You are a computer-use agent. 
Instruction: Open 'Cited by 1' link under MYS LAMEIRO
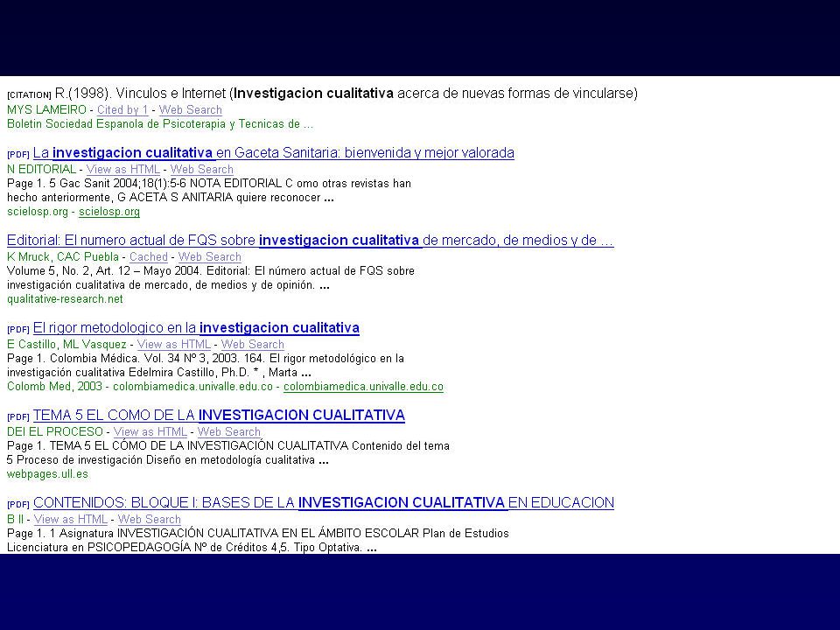click(122, 110)
